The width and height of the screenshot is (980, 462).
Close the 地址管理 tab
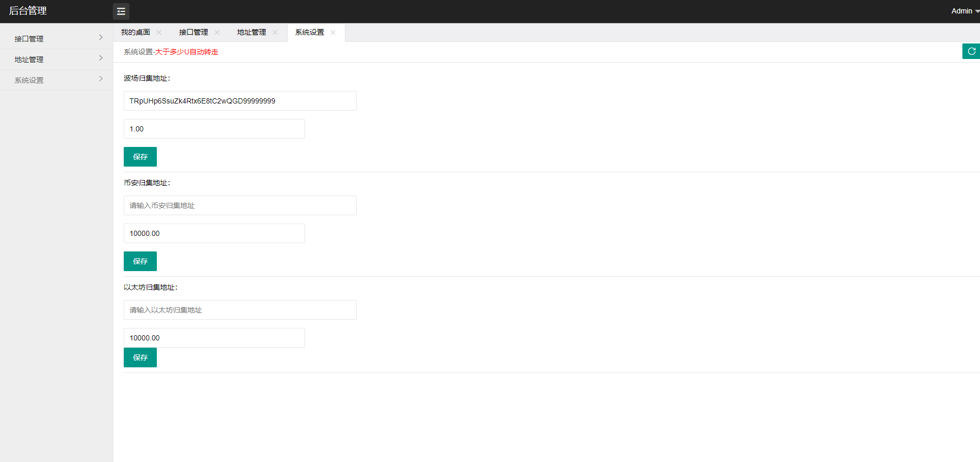[275, 33]
